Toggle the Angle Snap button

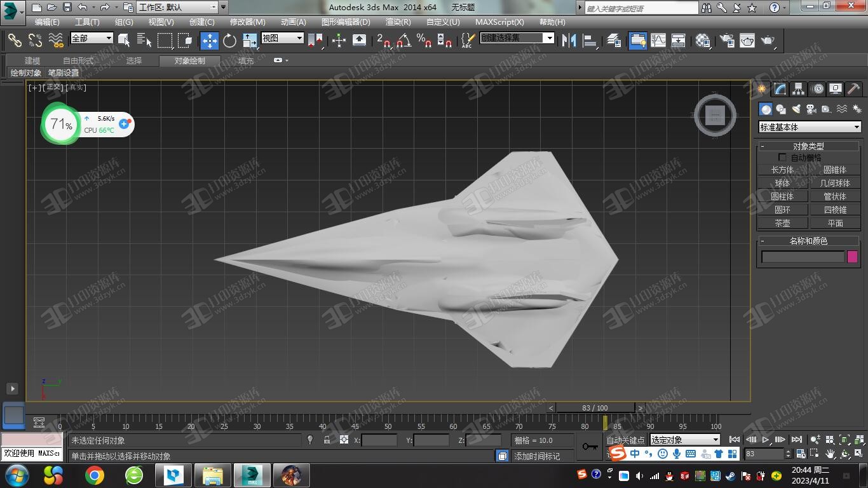click(x=403, y=41)
